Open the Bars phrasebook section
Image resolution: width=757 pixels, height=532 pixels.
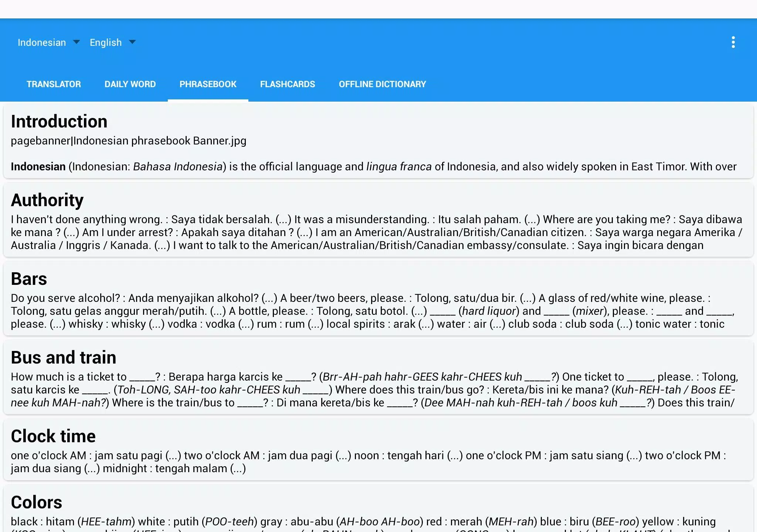pyautogui.click(x=378, y=299)
